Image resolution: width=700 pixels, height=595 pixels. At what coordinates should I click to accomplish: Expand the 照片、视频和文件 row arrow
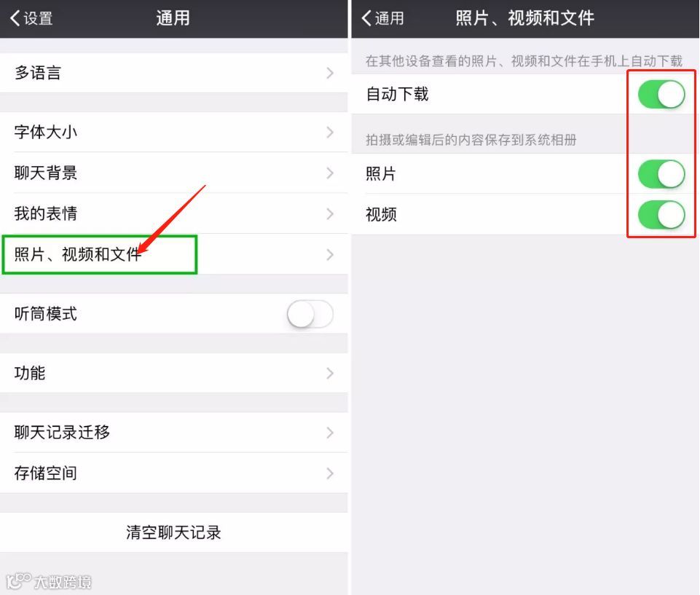coord(330,254)
